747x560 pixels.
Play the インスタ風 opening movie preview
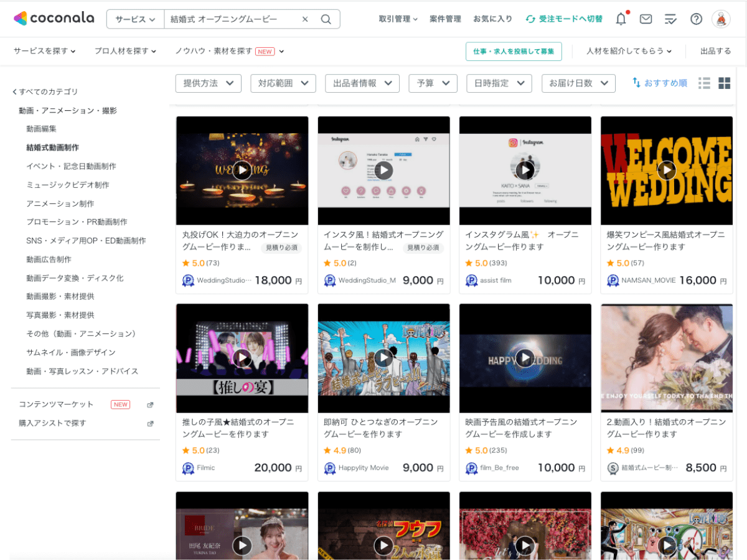pyautogui.click(x=383, y=170)
